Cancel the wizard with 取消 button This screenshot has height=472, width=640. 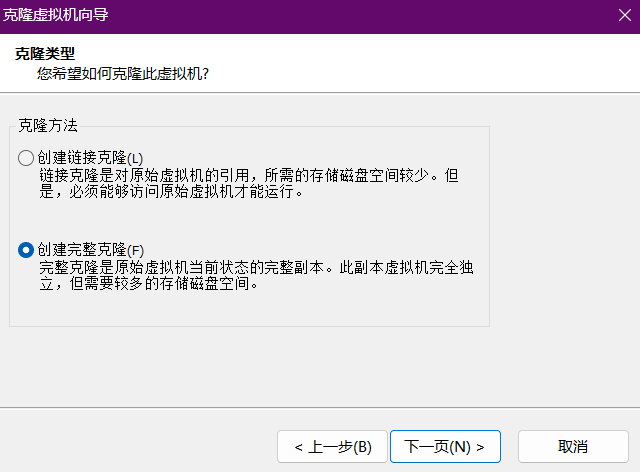pos(573,447)
